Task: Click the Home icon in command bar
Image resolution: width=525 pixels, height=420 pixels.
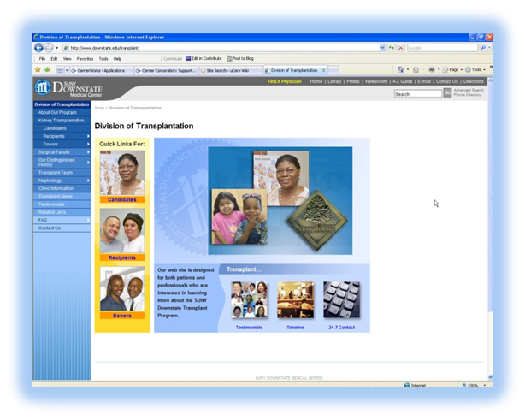Action: point(400,69)
